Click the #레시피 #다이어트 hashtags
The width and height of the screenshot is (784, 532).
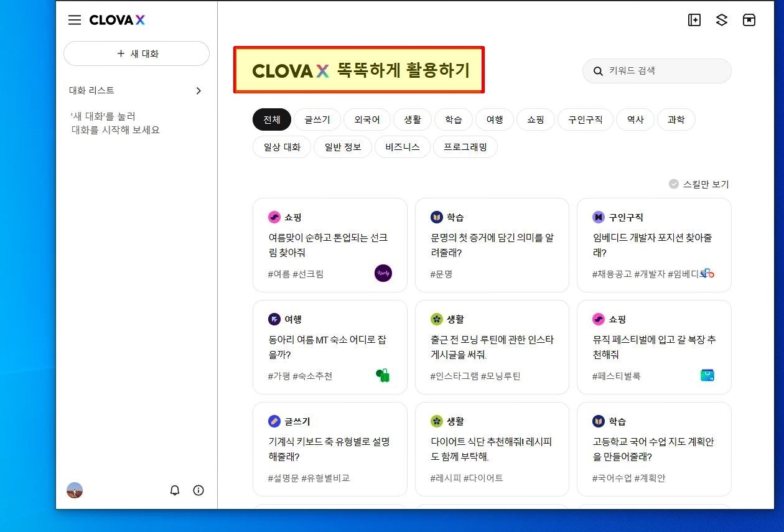[x=467, y=478]
